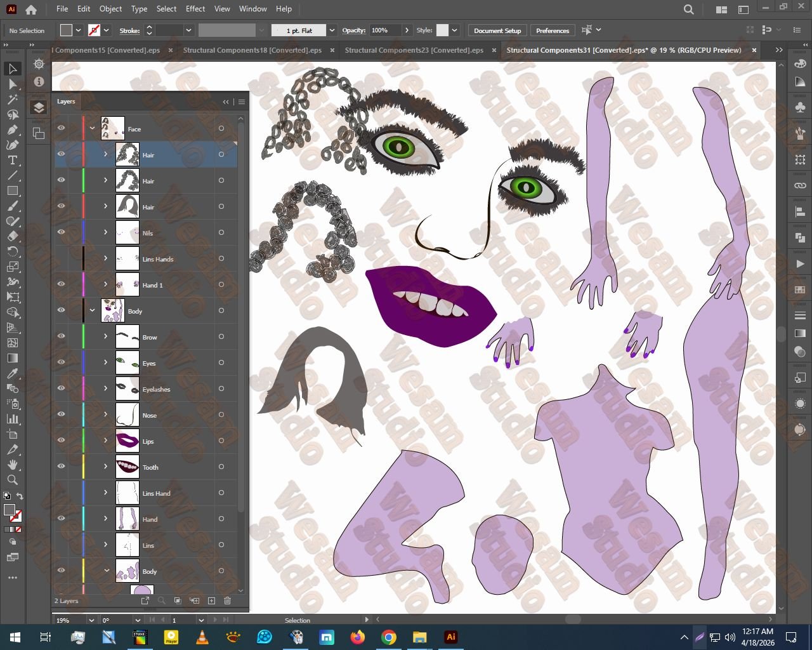The height and width of the screenshot is (650, 812).
Task: Collapse the Layers panel with double arrows
Action: point(226,102)
